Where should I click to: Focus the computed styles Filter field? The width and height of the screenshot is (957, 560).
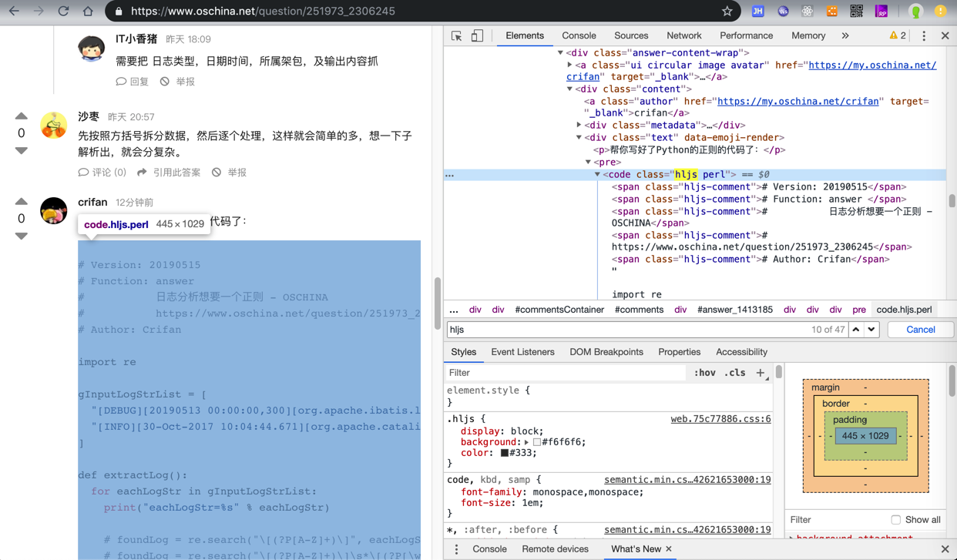click(836, 520)
